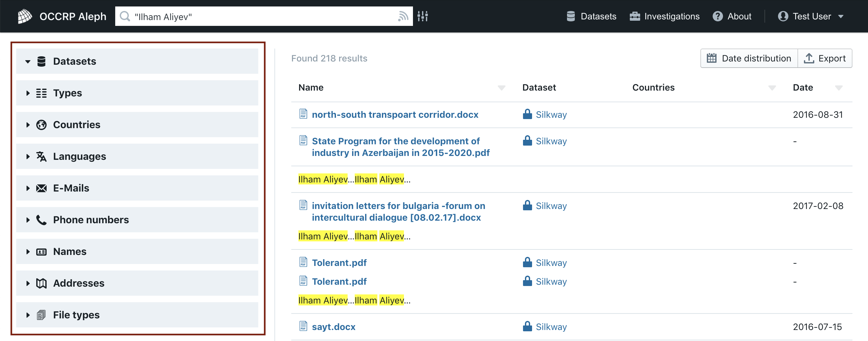Click the Countries facet globe icon
Image resolution: width=868 pixels, height=341 pixels.
tap(41, 125)
